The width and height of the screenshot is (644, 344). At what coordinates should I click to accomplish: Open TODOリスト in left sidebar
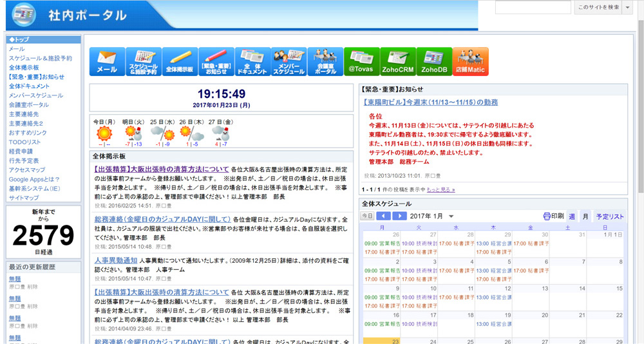click(x=25, y=142)
